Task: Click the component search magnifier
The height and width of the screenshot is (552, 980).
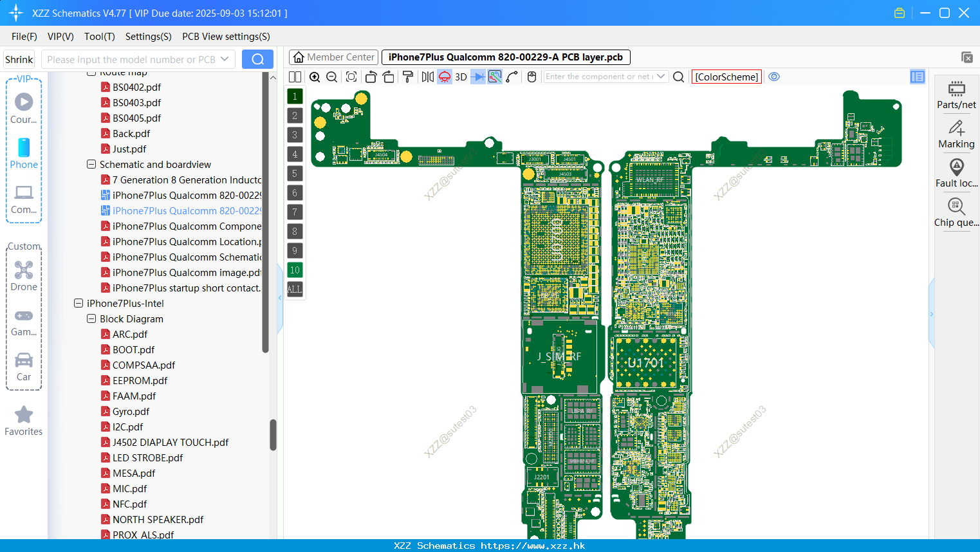Action: coord(678,77)
